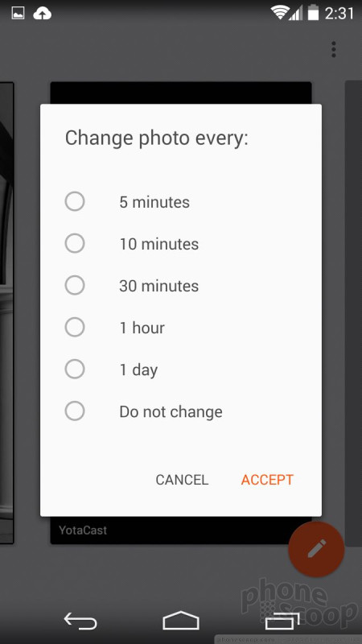This screenshot has height=644, width=362.
Task: Tap the cloud upload notification icon
Action: tap(42, 14)
